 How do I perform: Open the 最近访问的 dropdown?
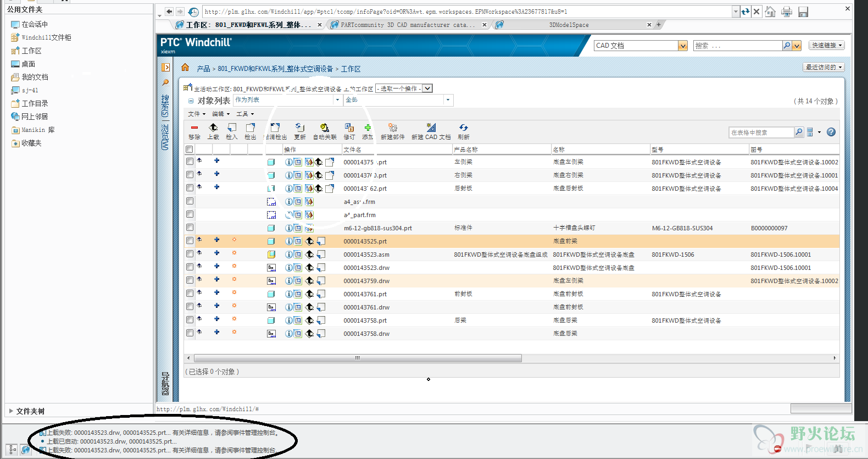[x=824, y=67]
